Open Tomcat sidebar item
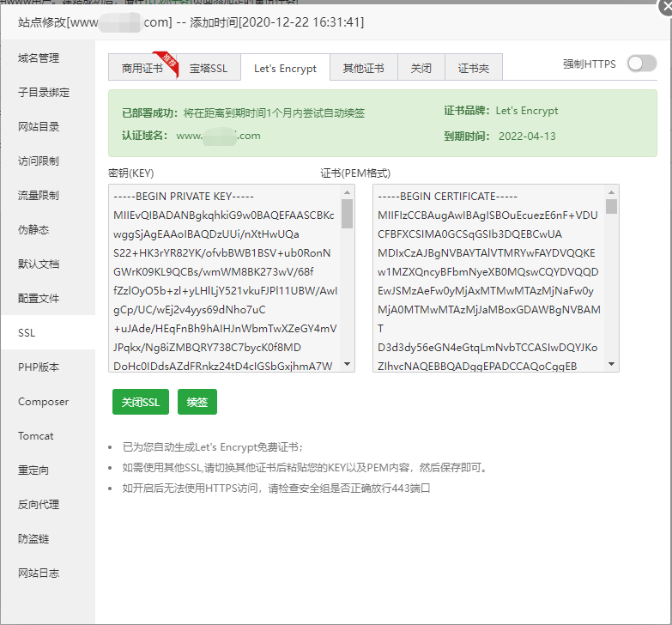This screenshot has width=672, height=625. pyautogui.click(x=48, y=435)
